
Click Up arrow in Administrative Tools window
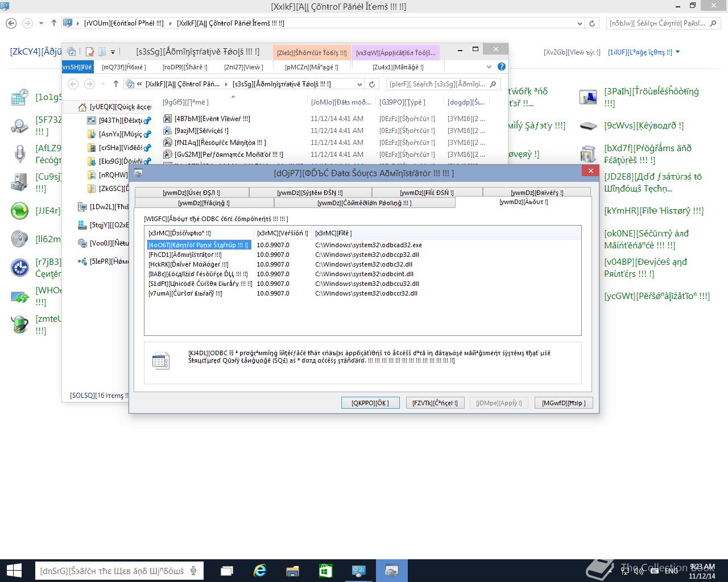pos(116,84)
